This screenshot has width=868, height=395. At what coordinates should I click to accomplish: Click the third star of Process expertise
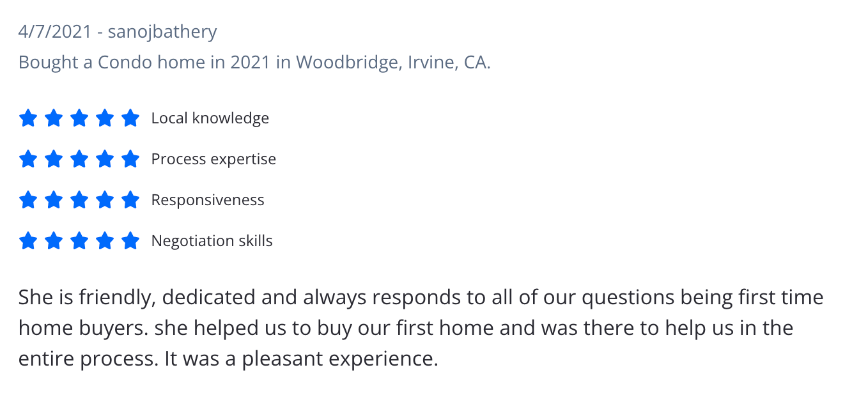pos(79,159)
